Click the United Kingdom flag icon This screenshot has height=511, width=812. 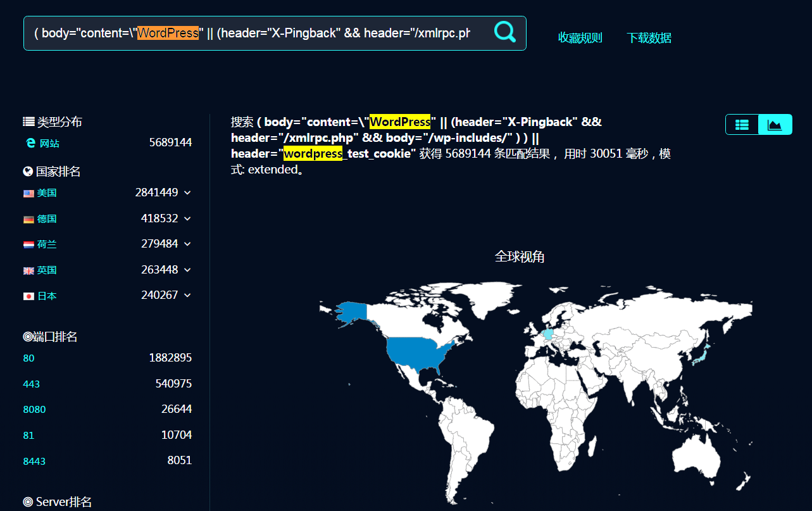pyautogui.click(x=28, y=270)
